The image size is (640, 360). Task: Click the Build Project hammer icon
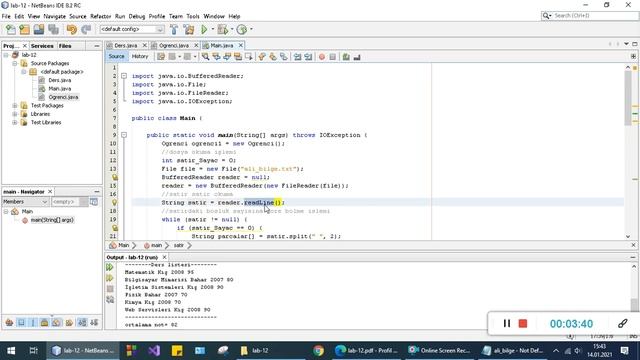click(x=174, y=29)
